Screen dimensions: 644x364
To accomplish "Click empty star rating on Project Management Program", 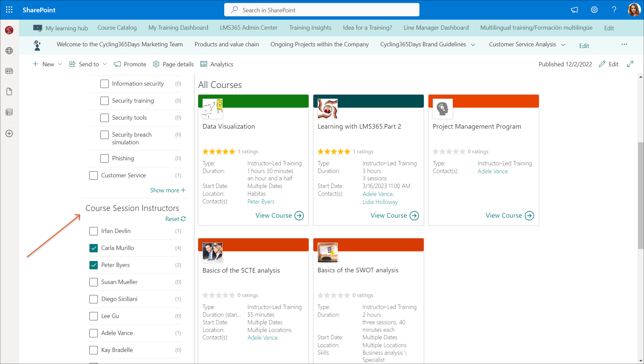I will [x=449, y=152].
